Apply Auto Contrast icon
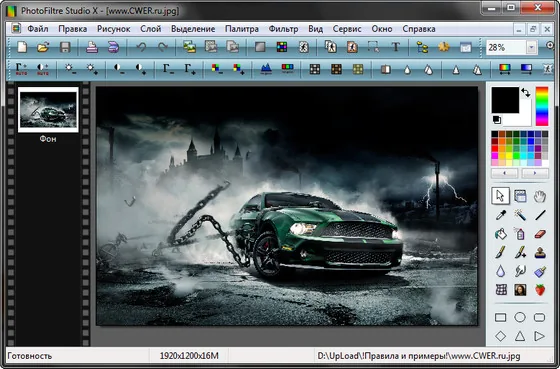Viewport: 560px width, 369px height. click(42, 69)
